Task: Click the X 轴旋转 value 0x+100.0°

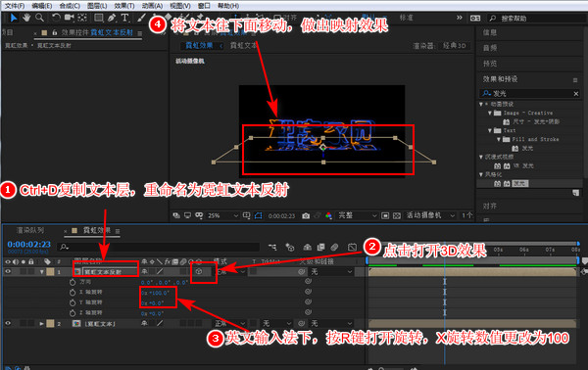Action: coord(155,293)
